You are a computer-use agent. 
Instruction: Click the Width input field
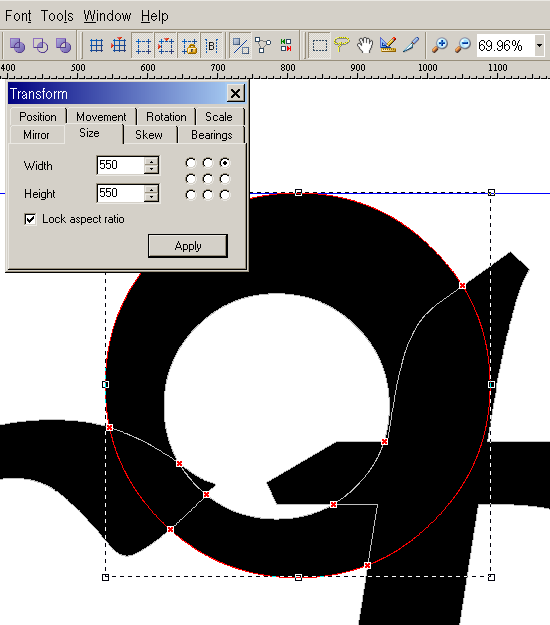point(120,165)
